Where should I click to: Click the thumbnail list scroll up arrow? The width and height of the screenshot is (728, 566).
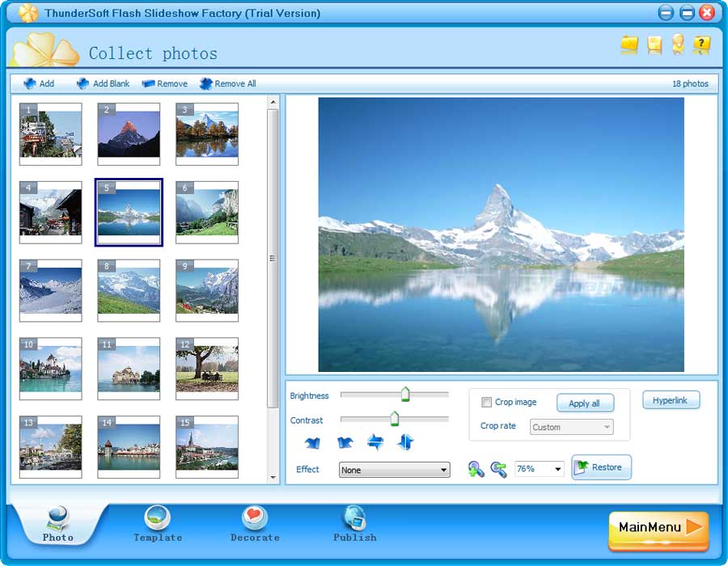[x=273, y=102]
